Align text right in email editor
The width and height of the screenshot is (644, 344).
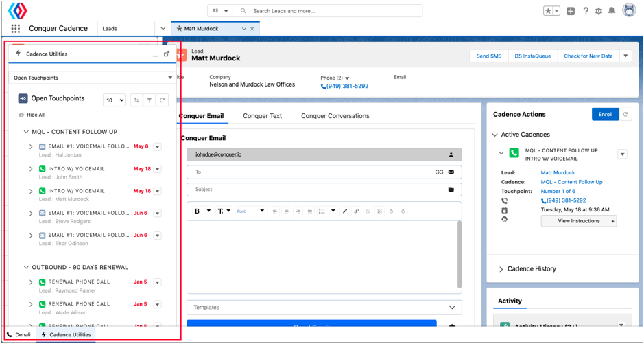[x=298, y=211]
